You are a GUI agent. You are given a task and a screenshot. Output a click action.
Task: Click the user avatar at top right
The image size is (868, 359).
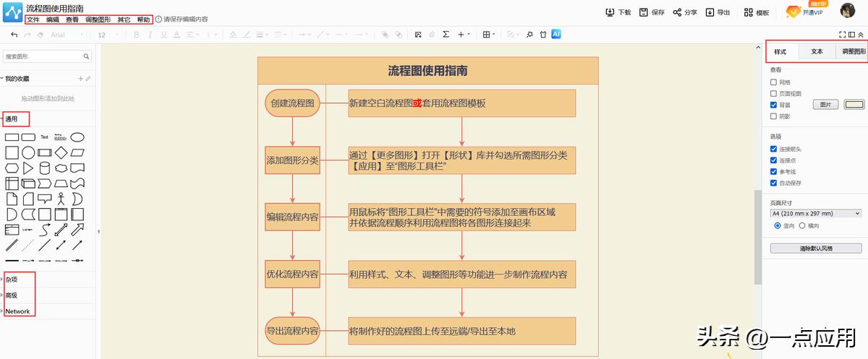pos(848,11)
